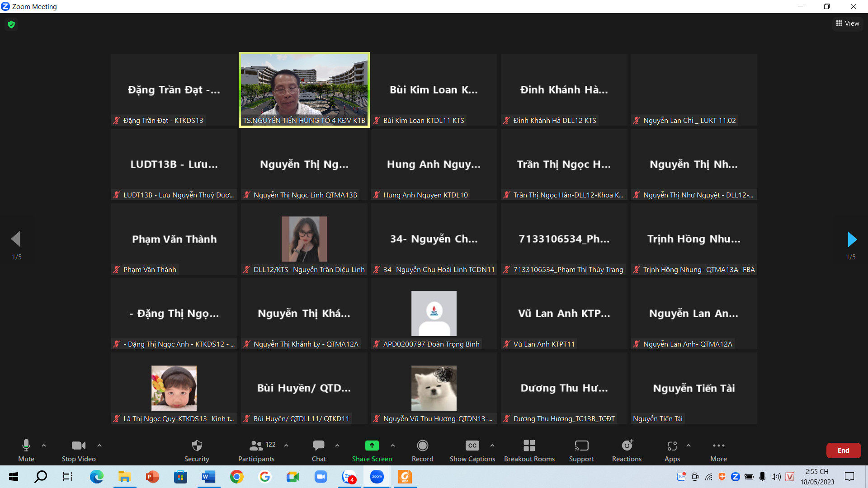This screenshot has height=488, width=868.
Task: Toggle Show Captions
Action: [x=472, y=450]
